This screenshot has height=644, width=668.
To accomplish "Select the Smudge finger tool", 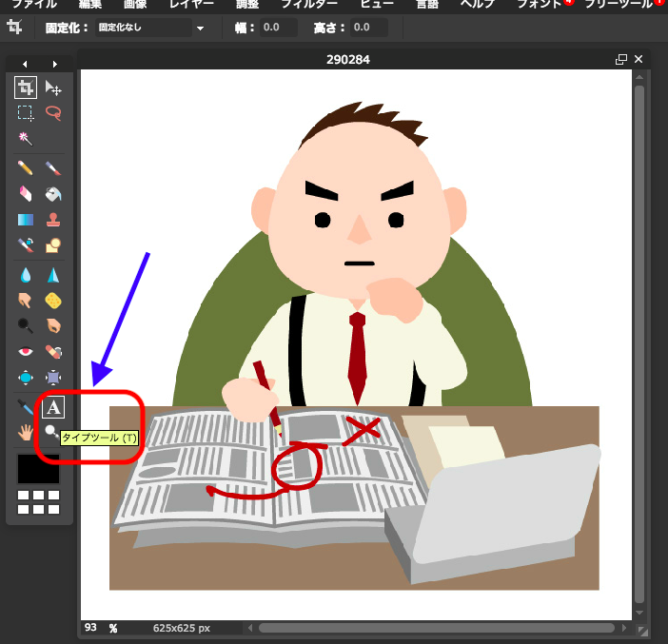I will [x=26, y=301].
